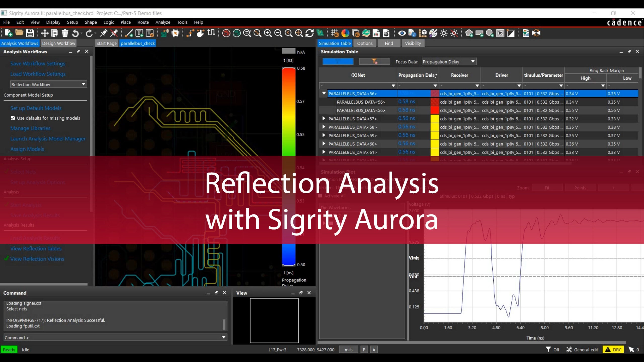Click the sun Shadow Mode icon
The image size is (644, 362).
pyautogui.click(x=444, y=33)
